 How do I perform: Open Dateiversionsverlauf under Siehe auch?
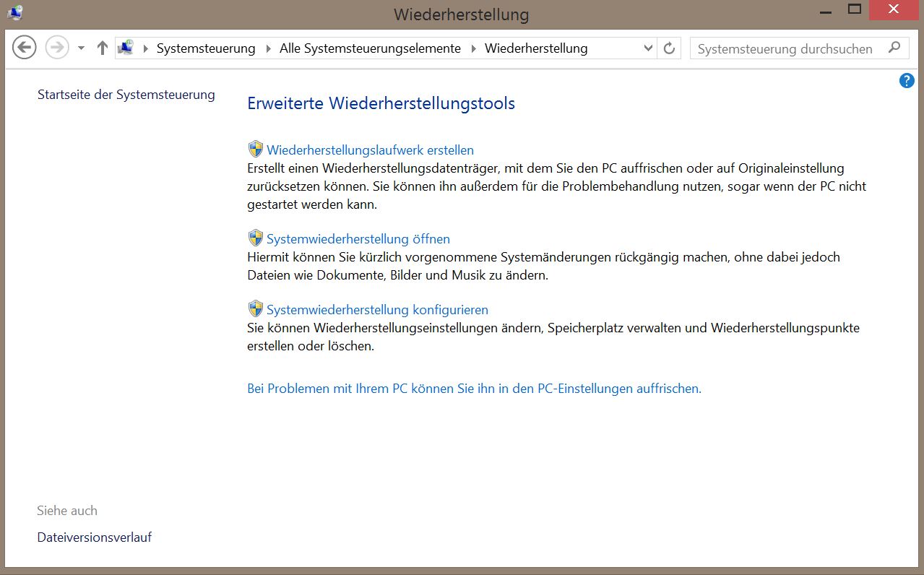point(95,537)
